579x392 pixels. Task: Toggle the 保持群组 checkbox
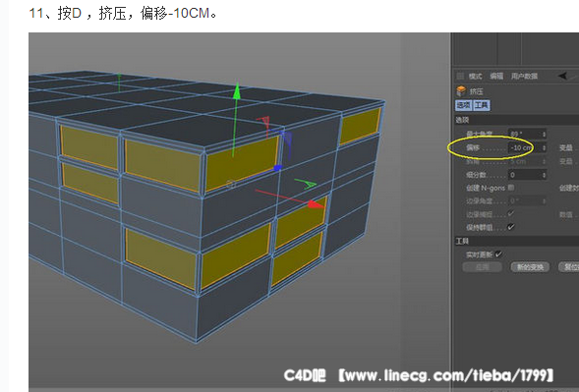point(511,227)
